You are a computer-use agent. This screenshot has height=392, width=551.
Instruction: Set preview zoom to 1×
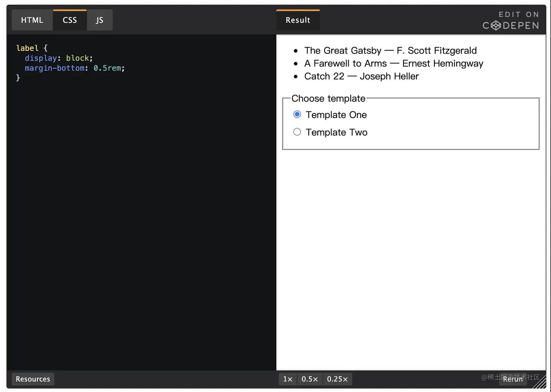(288, 379)
